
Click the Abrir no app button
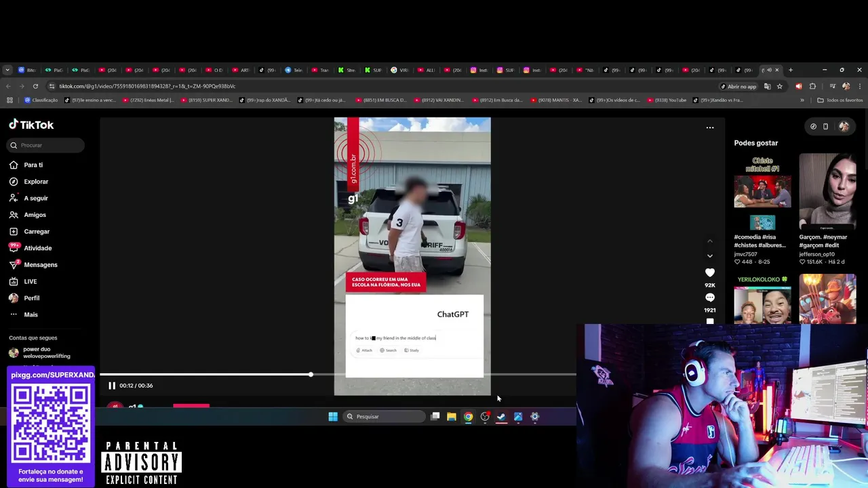[738, 86]
